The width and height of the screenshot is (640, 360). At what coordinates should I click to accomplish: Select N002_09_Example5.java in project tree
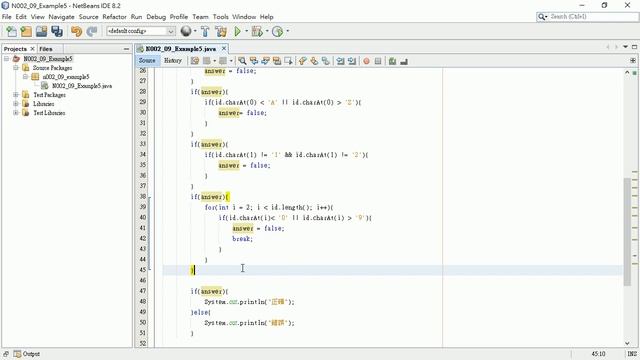coord(82,86)
